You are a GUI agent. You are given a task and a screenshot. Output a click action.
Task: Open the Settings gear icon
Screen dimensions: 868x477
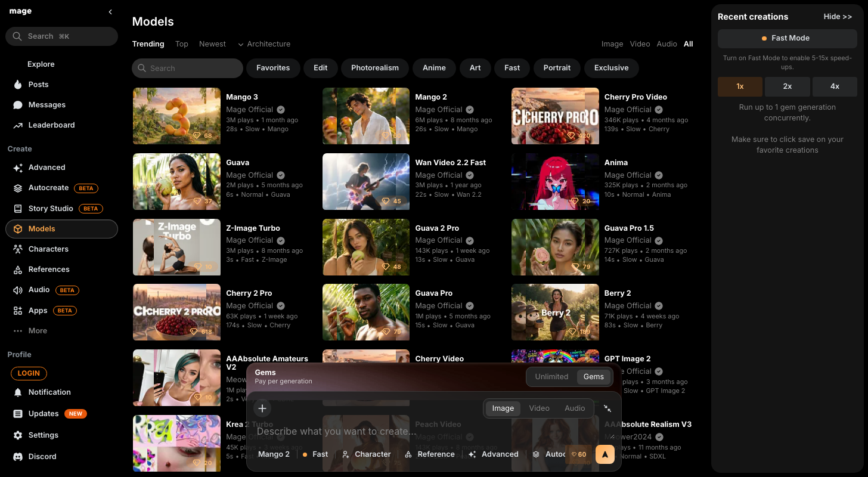[18, 435]
